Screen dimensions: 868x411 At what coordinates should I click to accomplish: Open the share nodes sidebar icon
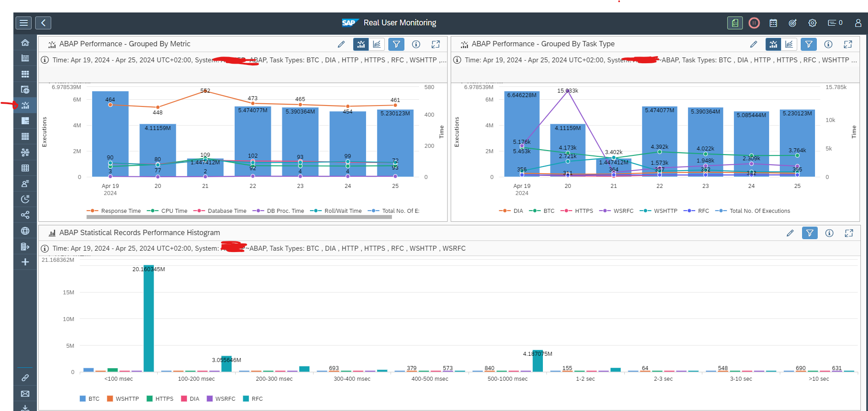[x=25, y=215]
